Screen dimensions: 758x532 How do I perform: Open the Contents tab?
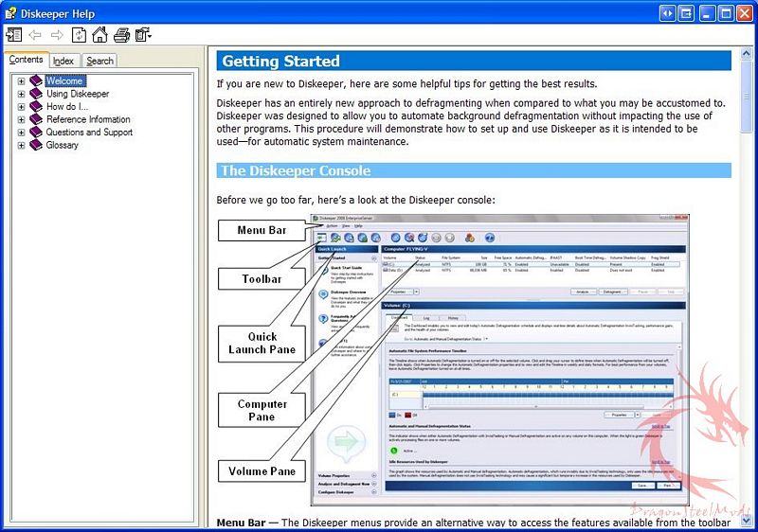tap(26, 60)
